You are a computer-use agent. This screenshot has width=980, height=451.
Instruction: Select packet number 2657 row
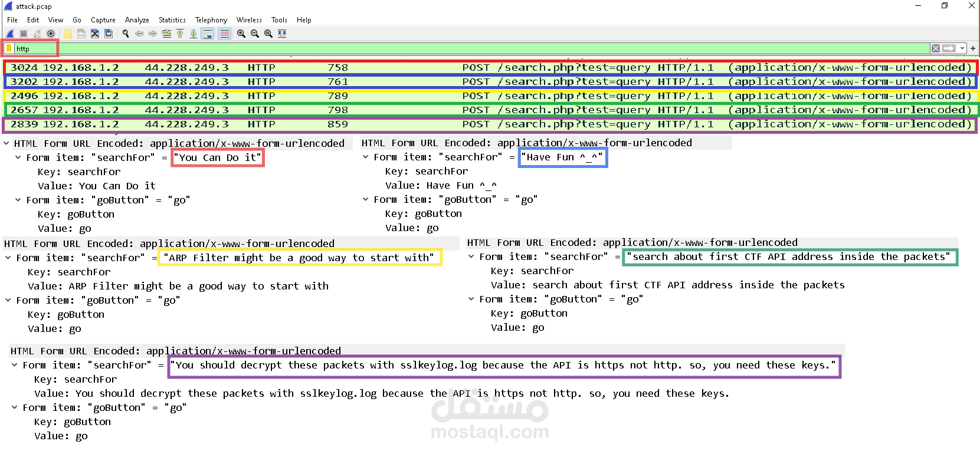point(490,110)
